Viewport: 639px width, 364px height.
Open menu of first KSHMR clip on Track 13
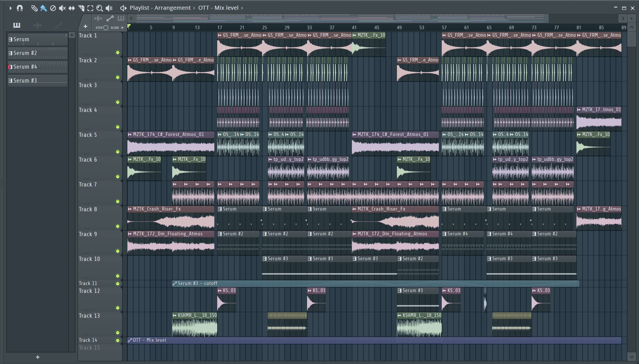175,315
